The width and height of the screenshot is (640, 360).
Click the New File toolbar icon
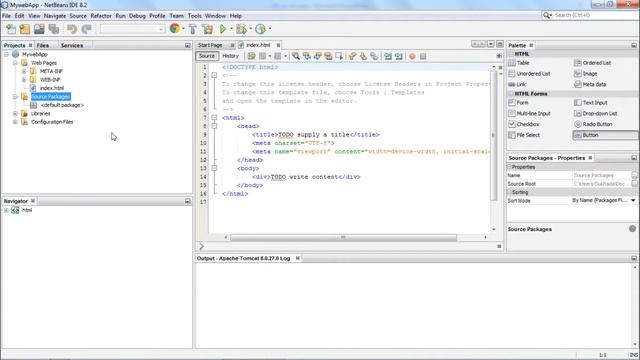[11, 29]
